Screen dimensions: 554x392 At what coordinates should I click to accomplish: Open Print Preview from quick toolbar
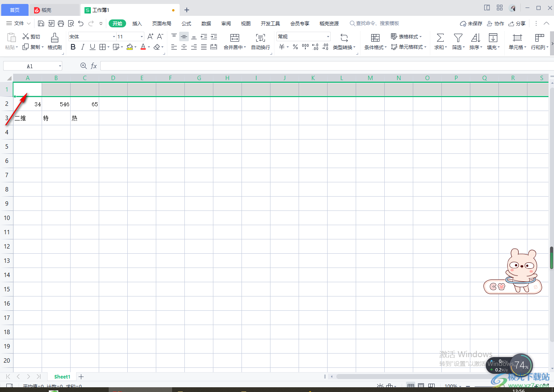click(71, 23)
